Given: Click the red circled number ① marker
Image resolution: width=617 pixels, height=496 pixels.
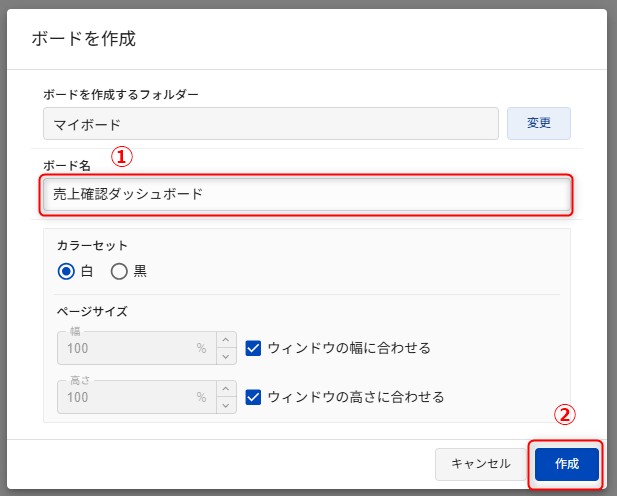Looking at the screenshot, I should (x=121, y=157).
